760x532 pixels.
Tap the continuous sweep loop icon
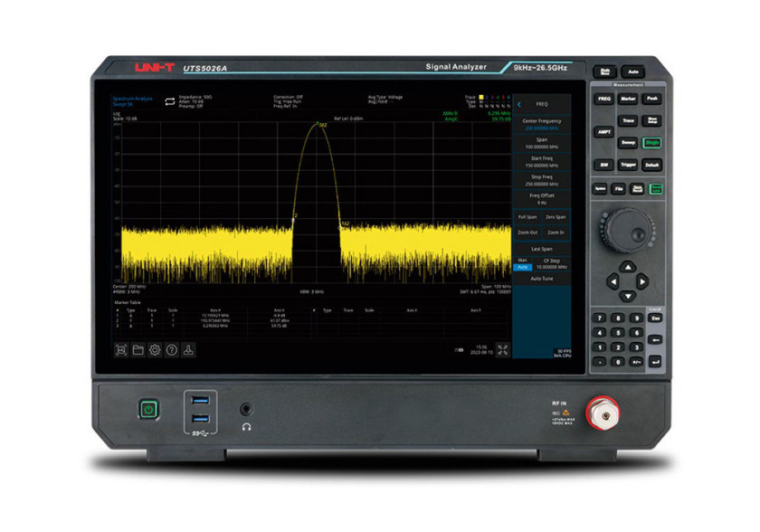pyautogui.click(x=170, y=101)
